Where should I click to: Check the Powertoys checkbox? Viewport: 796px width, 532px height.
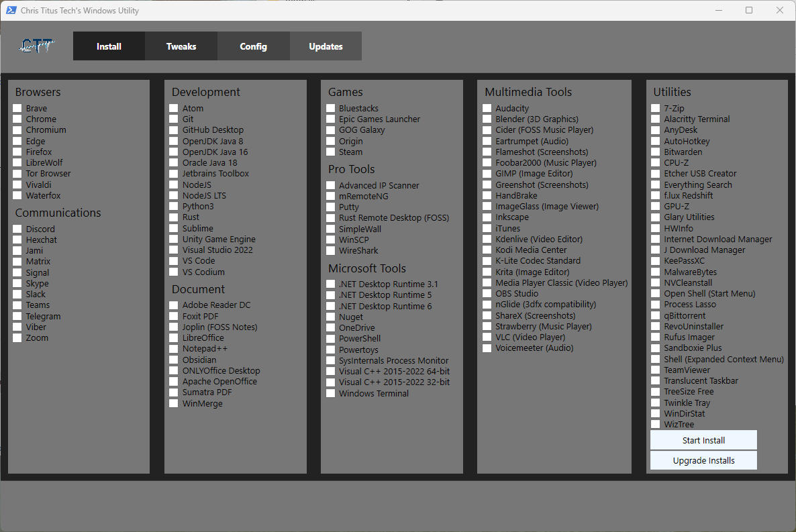[330, 350]
